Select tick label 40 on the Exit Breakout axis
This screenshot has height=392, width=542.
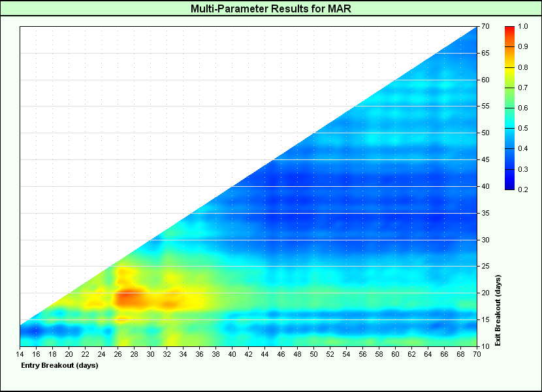(x=486, y=186)
